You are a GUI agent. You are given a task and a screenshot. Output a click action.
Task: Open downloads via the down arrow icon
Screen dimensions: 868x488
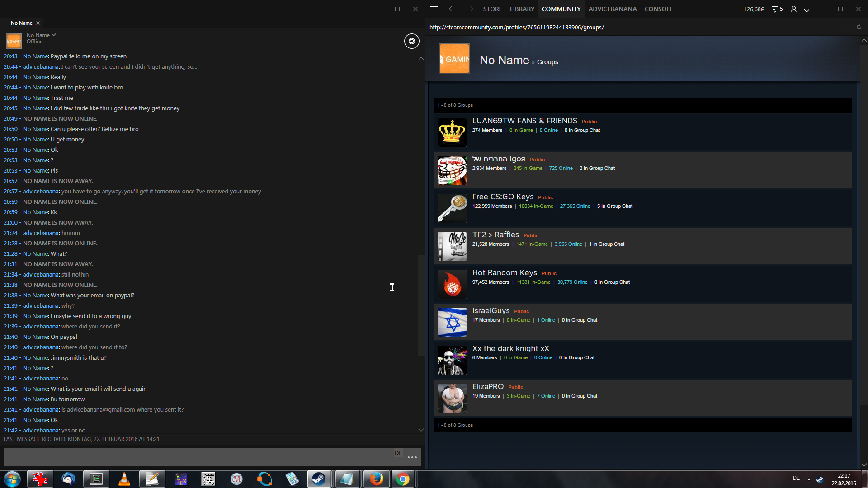point(807,9)
